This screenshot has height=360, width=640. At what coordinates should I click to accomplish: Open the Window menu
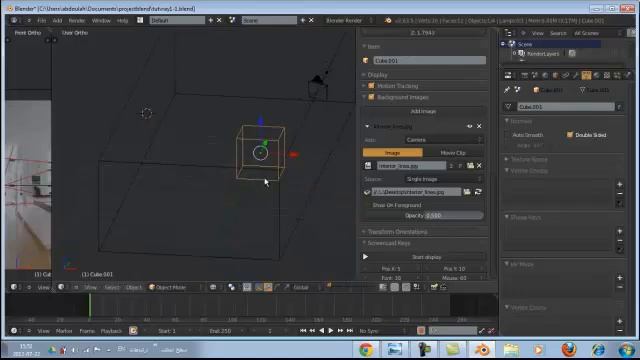[x=101, y=20]
